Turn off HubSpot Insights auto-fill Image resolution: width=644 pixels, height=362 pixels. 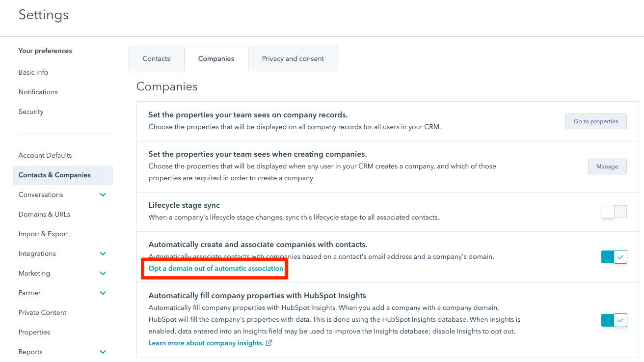[x=614, y=320]
